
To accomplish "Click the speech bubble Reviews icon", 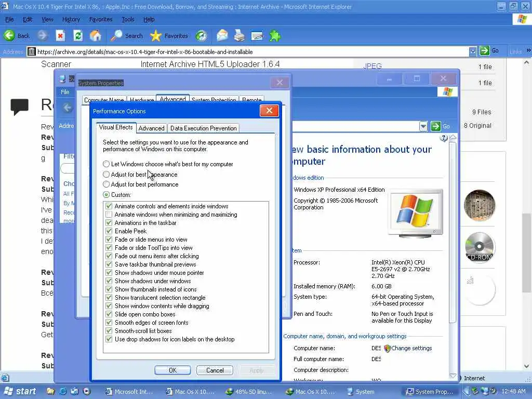I will coord(19,107).
